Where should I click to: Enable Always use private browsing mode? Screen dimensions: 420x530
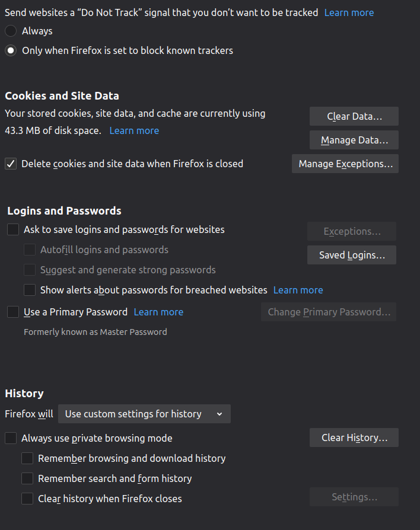click(x=11, y=438)
